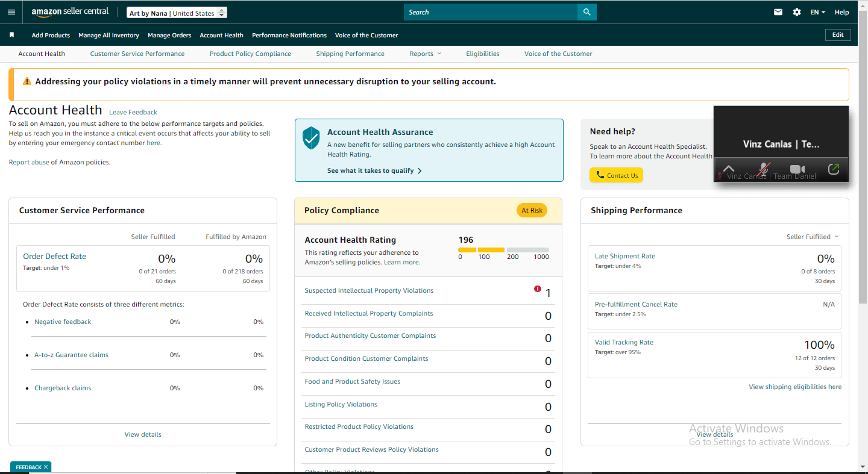Image resolution: width=868 pixels, height=474 pixels.
Task: Switch to the Customer Service Performance tab
Action: tap(137, 54)
